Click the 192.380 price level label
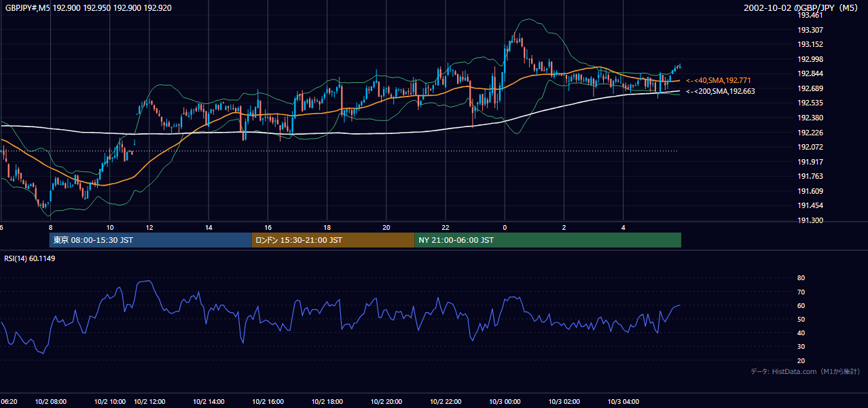Screen dimensions: 868x408 point(810,118)
